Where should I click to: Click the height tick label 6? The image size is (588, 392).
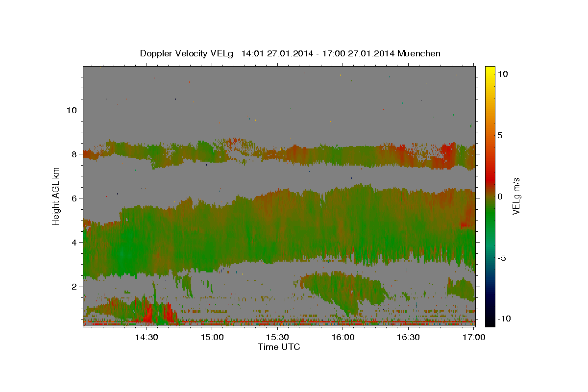pos(74,198)
